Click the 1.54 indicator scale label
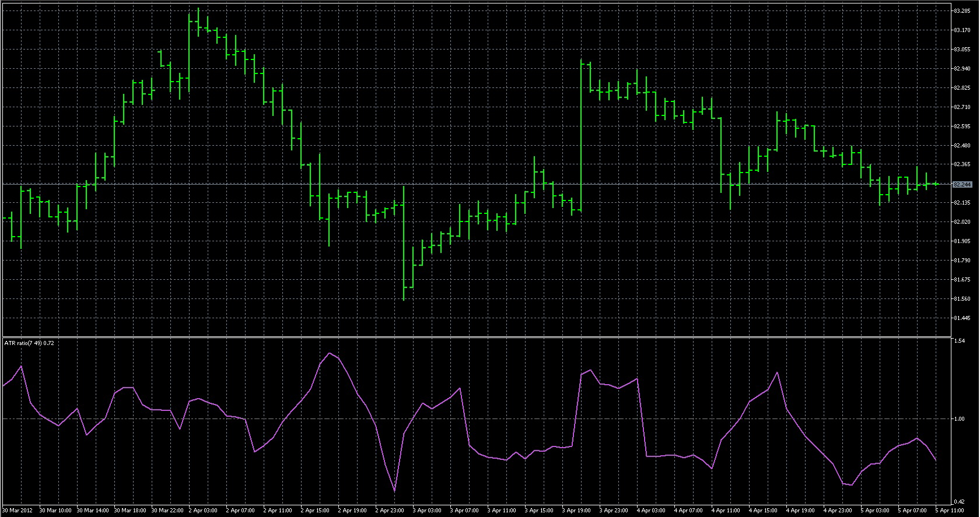The image size is (980, 517). tap(960, 341)
